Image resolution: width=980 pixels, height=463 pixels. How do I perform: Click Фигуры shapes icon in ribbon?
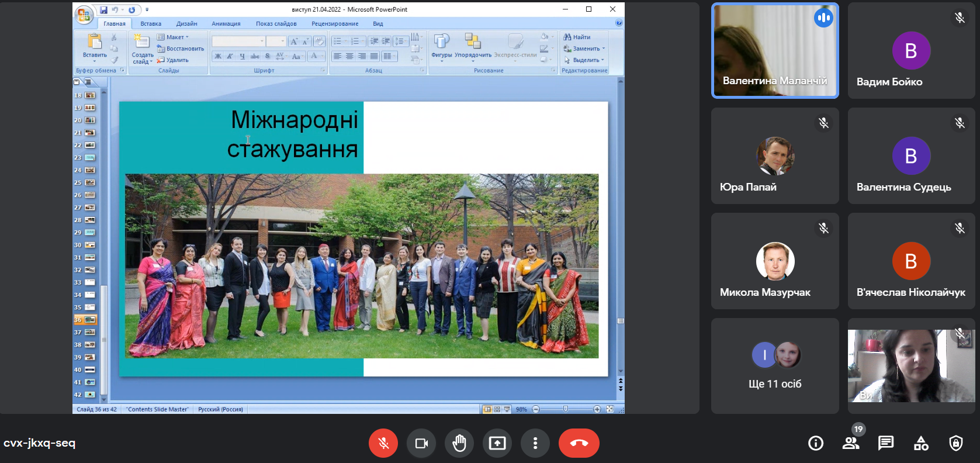click(x=442, y=46)
